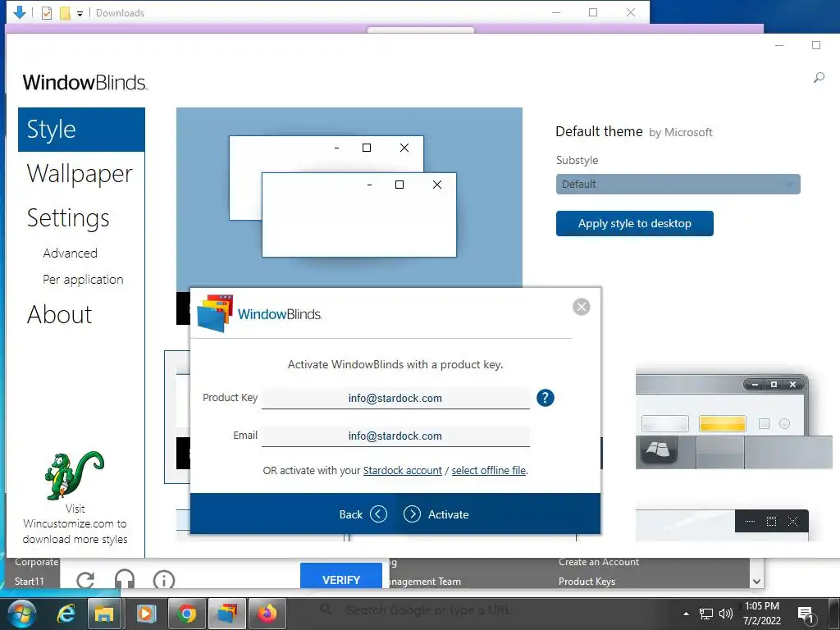
Task: Click the search magnifier icon in WindowBlinds
Action: [819, 78]
